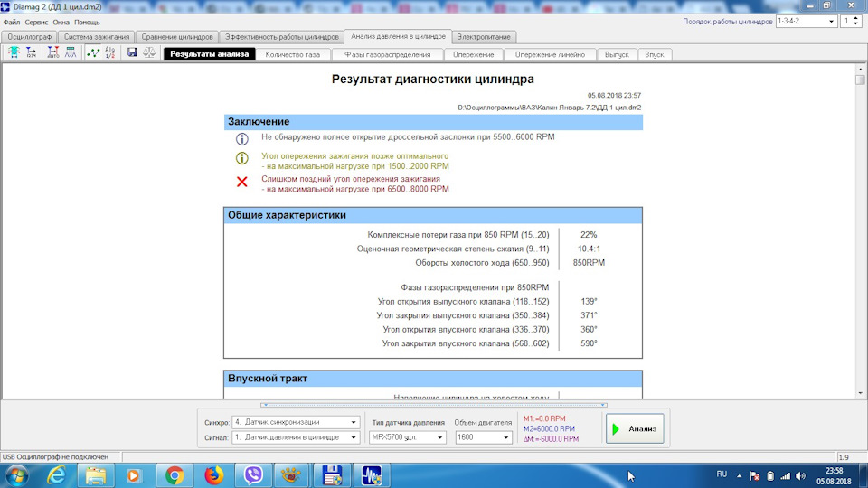Open the Выпуск sub-tab
868x488 pixels.
[617, 55]
